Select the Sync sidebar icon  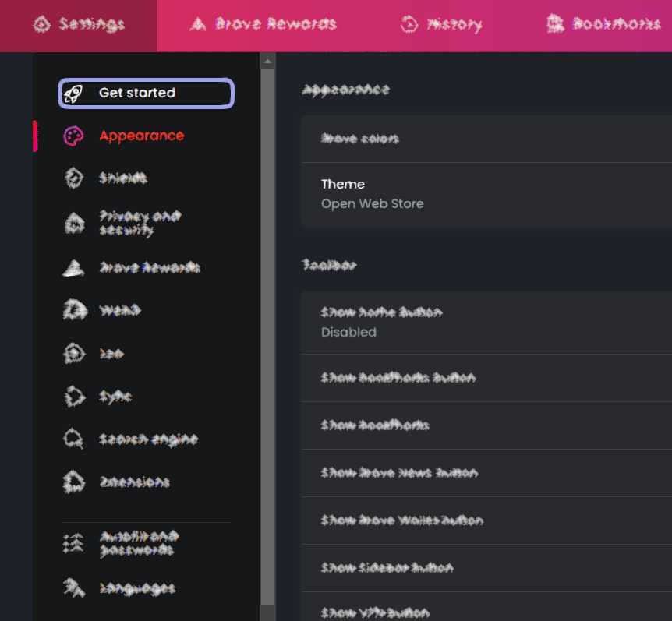pyautogui.click(x=75, y=396)
